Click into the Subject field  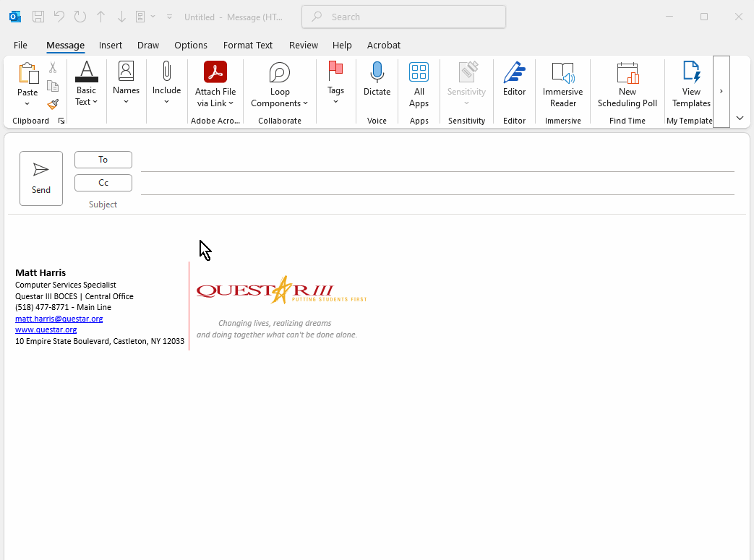tap(434, 204)
